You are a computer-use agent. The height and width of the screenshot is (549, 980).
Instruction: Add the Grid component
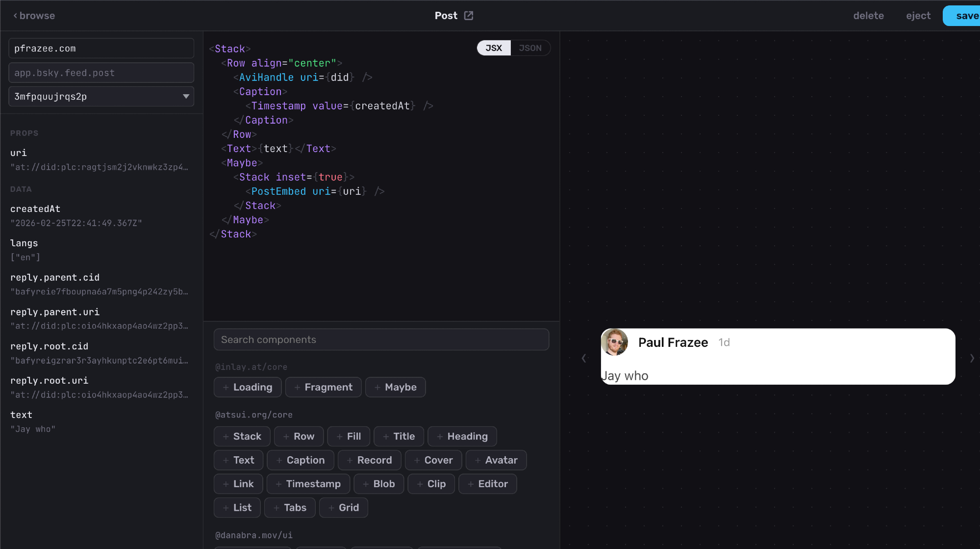(x=343, y=508)
